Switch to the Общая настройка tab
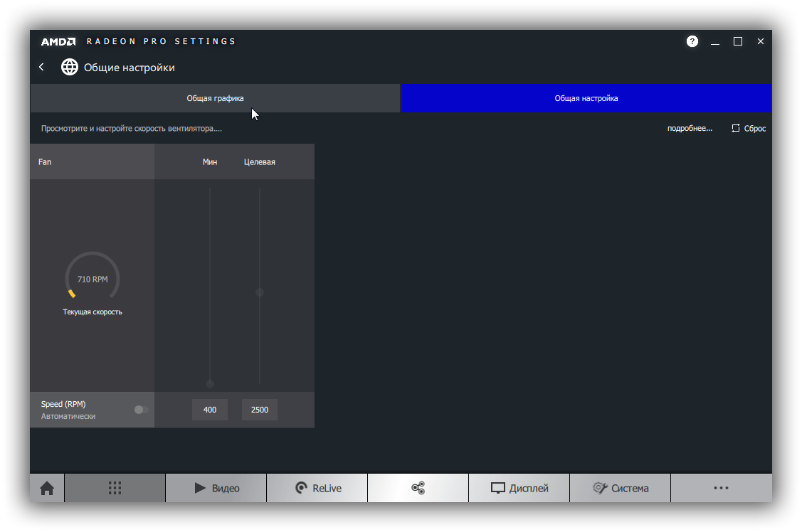 tap(586, 98)
